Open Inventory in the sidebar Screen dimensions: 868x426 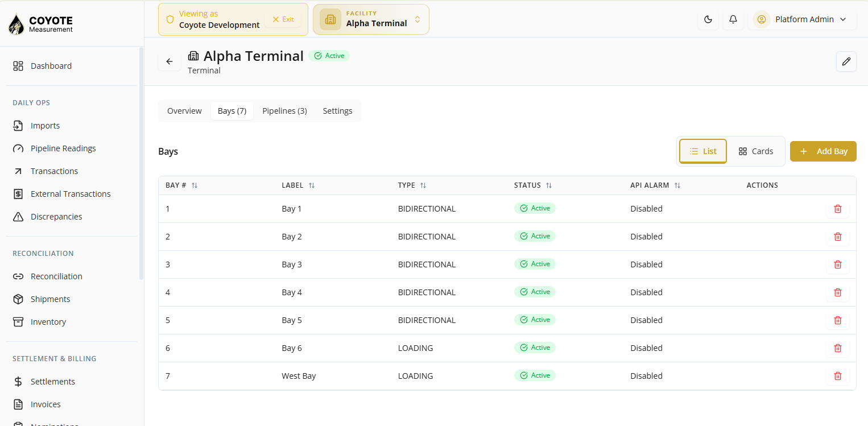click(71, 322)
